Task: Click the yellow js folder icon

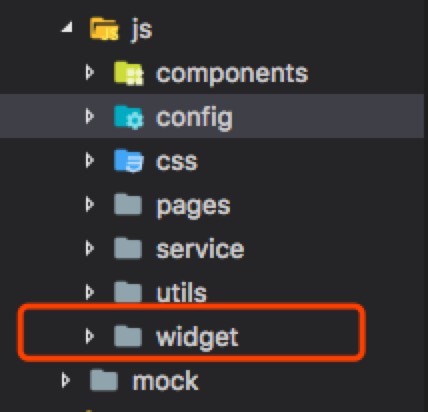Action: [x=104, y=29]
